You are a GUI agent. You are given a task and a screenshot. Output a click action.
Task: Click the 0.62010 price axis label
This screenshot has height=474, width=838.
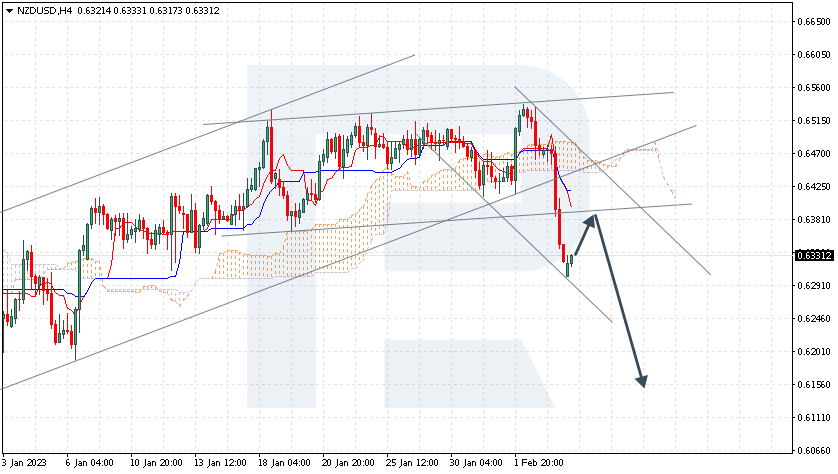[815, 351]
